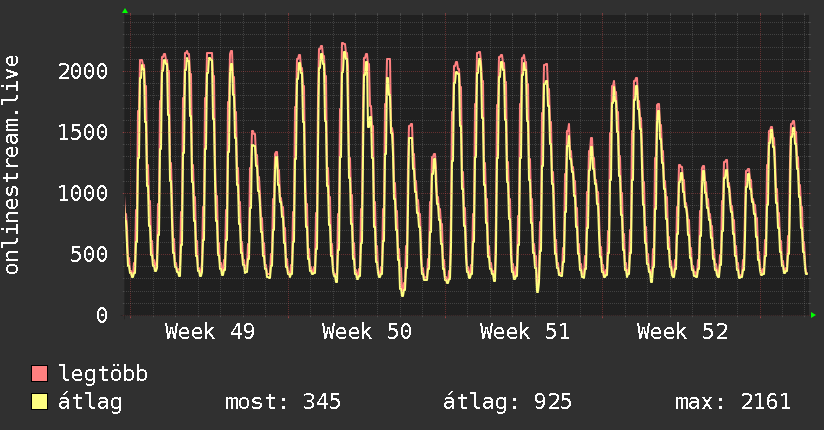Click the 1000 y-axis tick label
The image size is (824, 430).
point(83,193)
